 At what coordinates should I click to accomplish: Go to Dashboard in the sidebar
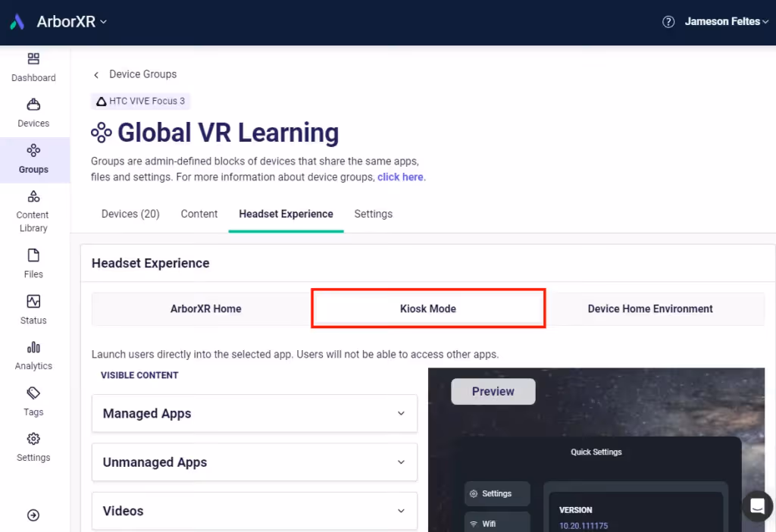(33, 67)
